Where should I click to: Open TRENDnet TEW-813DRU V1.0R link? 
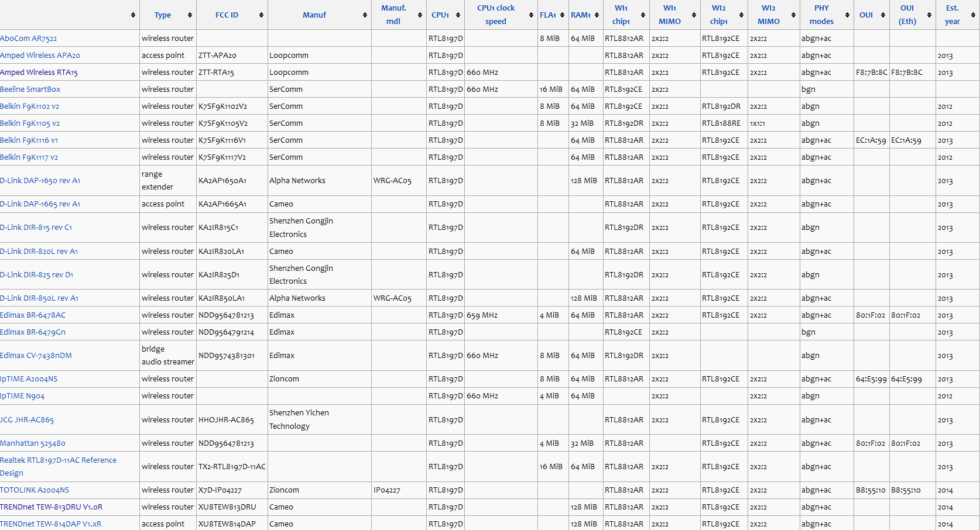click(52, 507)
